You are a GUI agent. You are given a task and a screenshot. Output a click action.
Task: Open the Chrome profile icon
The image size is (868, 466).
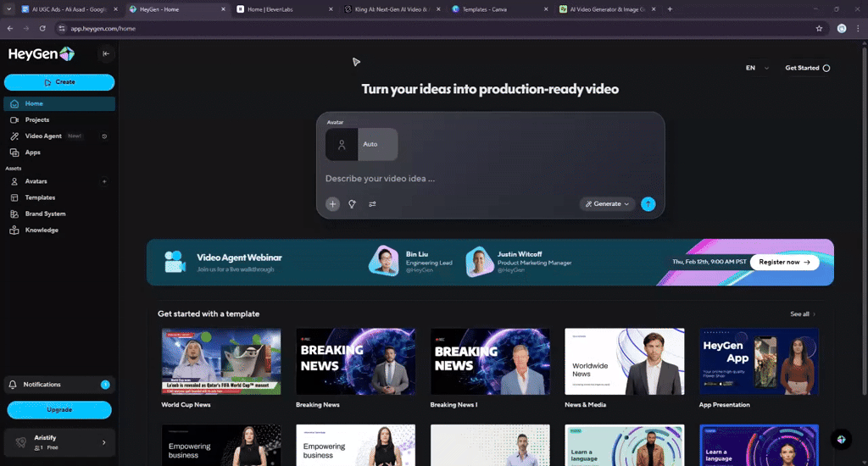pyautogui.click(x=842, y=29)
